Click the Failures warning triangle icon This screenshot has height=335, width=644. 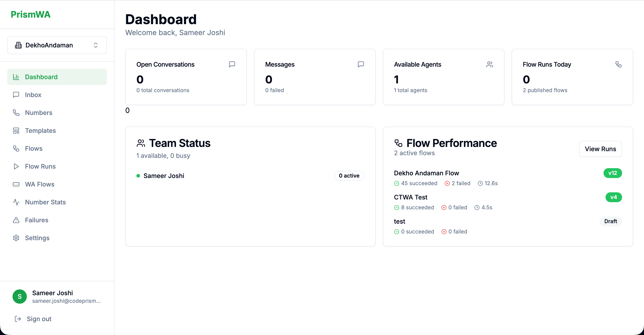point(16,220)
